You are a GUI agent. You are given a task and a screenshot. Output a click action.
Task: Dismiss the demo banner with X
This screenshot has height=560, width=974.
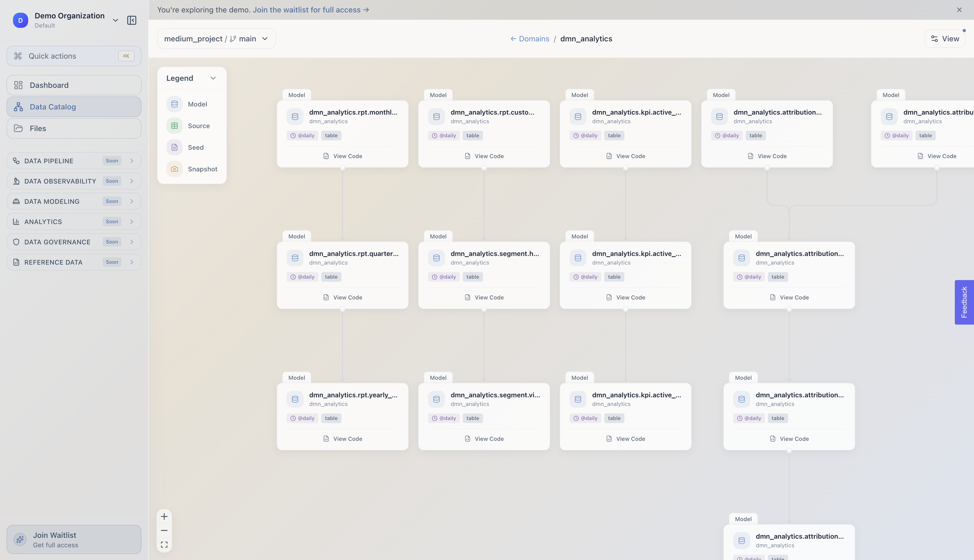point(959,10)
